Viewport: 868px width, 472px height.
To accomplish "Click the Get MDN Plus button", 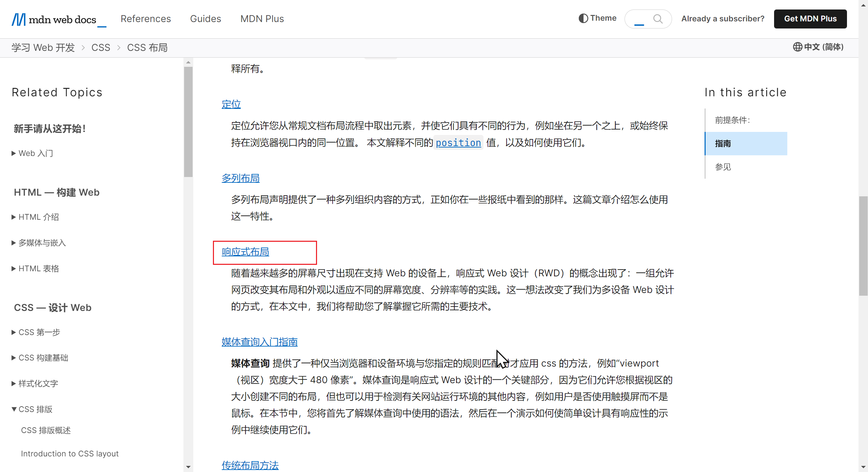I will click(x=810, y=19).
